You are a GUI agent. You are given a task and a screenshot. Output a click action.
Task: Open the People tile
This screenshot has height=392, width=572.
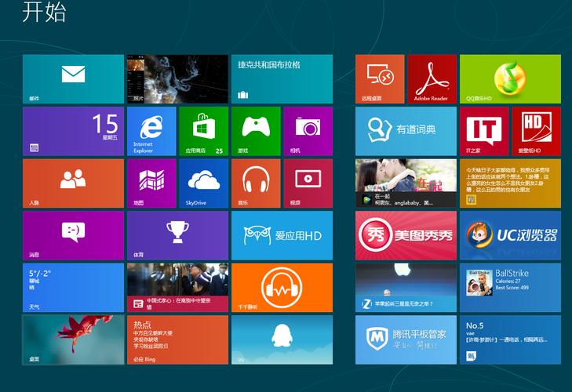click(x=73, y=183)
